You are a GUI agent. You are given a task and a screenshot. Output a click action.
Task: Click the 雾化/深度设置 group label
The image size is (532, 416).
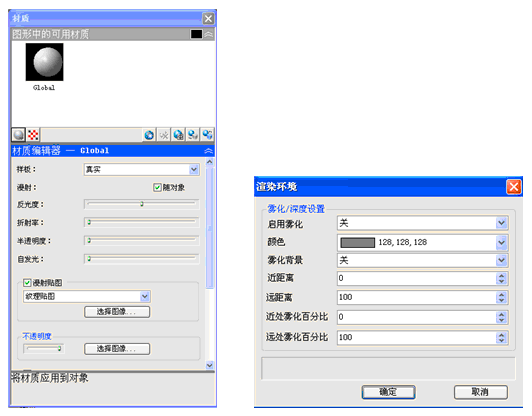click(x=296, y=209)
